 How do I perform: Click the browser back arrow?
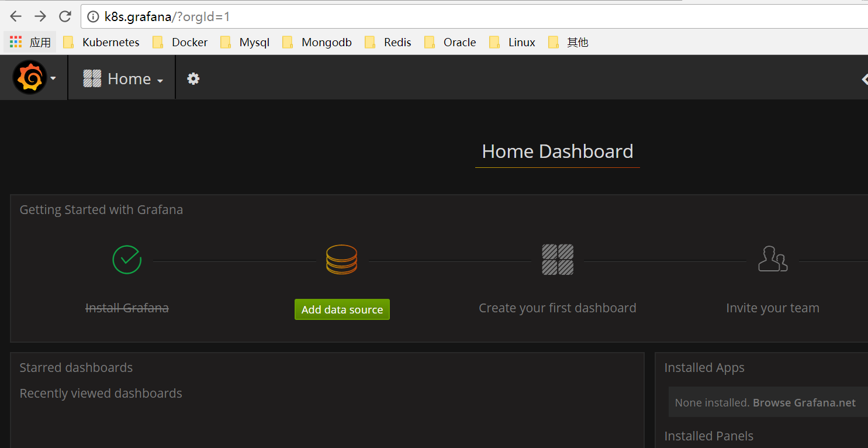(x=16, y=16)
